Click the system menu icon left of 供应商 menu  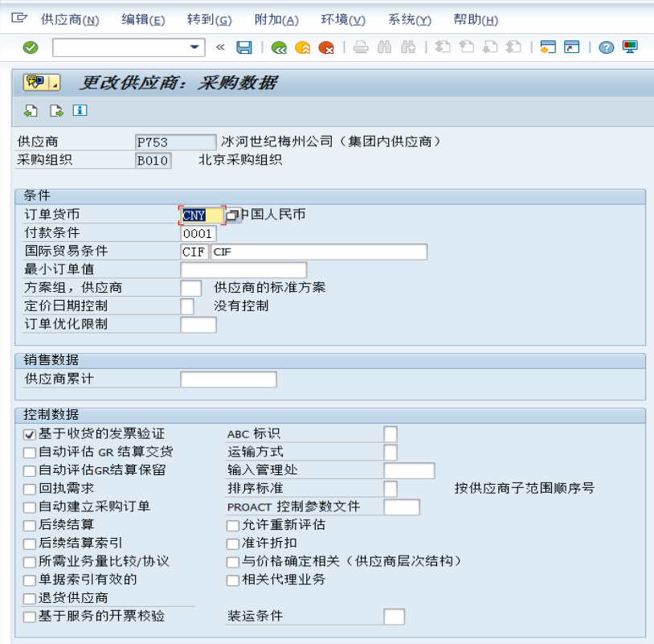coord(19,18)
